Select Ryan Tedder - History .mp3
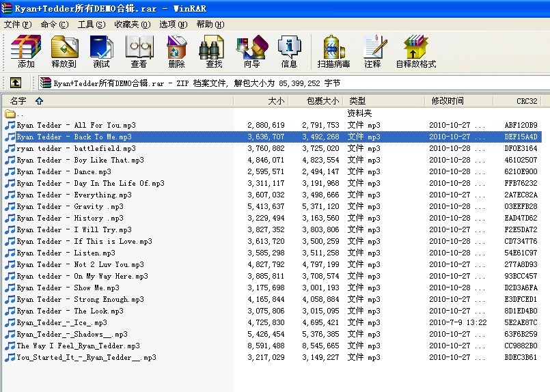This screenshot has height=392, width=550. point(70,218)
